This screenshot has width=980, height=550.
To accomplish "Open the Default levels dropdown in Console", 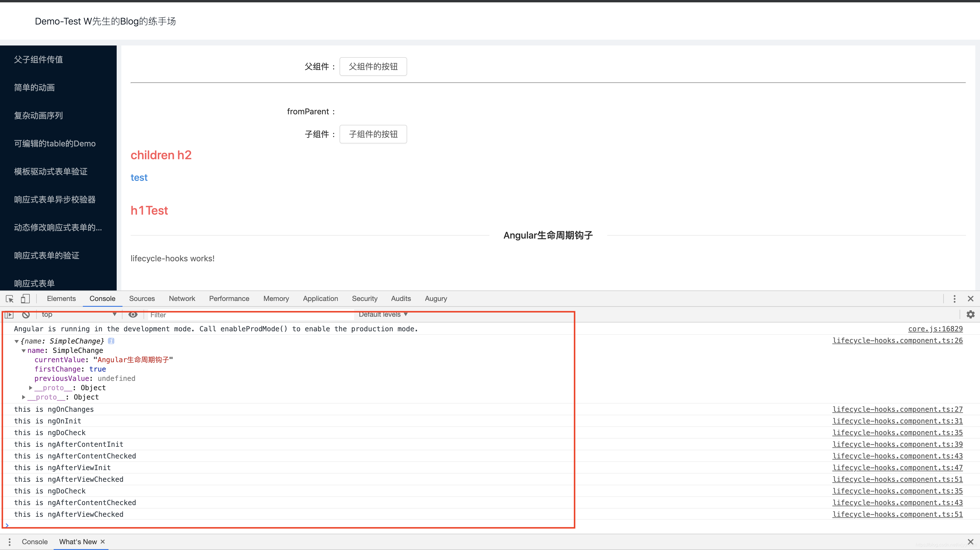I will 381,314.
